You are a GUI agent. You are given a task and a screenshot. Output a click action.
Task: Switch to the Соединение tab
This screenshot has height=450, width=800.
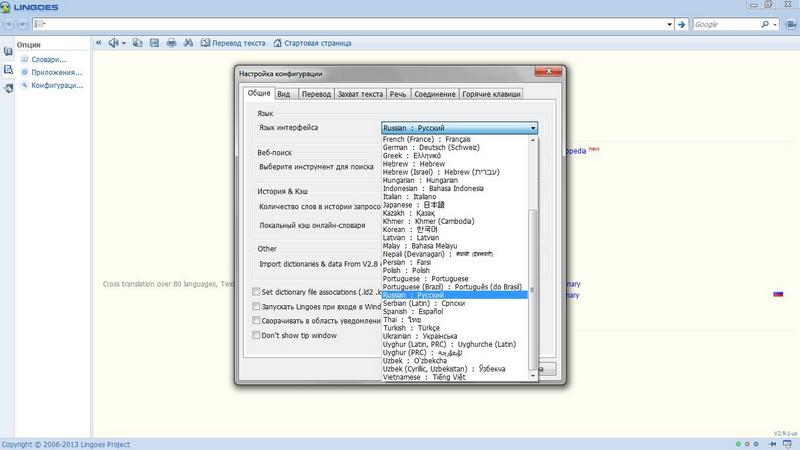[435, 94]
